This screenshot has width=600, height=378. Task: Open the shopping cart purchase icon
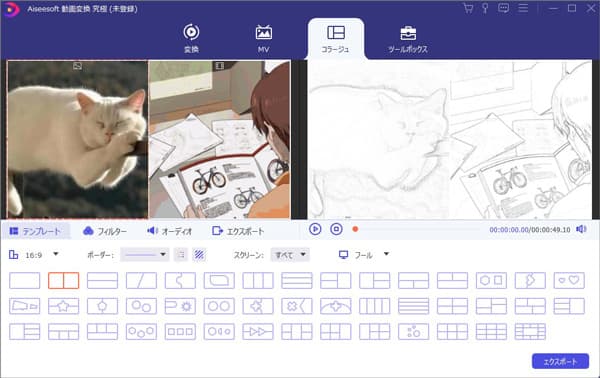(468, 8)
